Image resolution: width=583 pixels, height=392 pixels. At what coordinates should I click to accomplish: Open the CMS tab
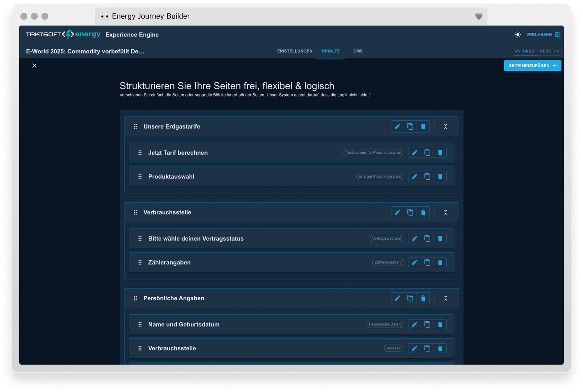[x=358, y=51]
